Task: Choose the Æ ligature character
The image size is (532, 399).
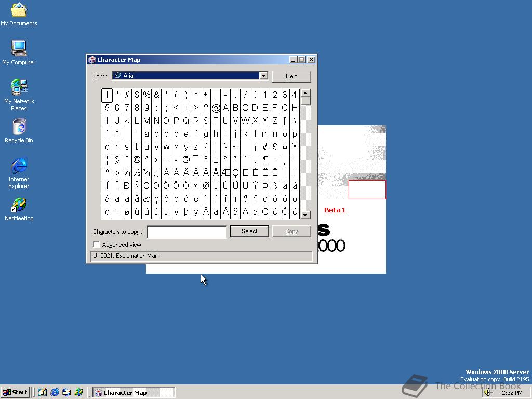Action: click(x=225, y=173)
